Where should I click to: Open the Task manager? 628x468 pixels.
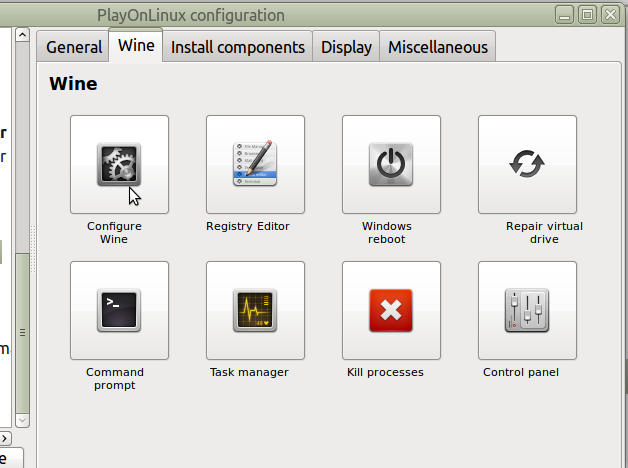(255, 310)
